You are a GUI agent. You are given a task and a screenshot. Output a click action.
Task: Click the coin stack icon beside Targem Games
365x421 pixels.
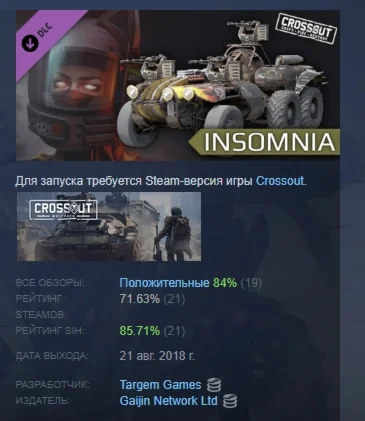(x=214, y=385)
